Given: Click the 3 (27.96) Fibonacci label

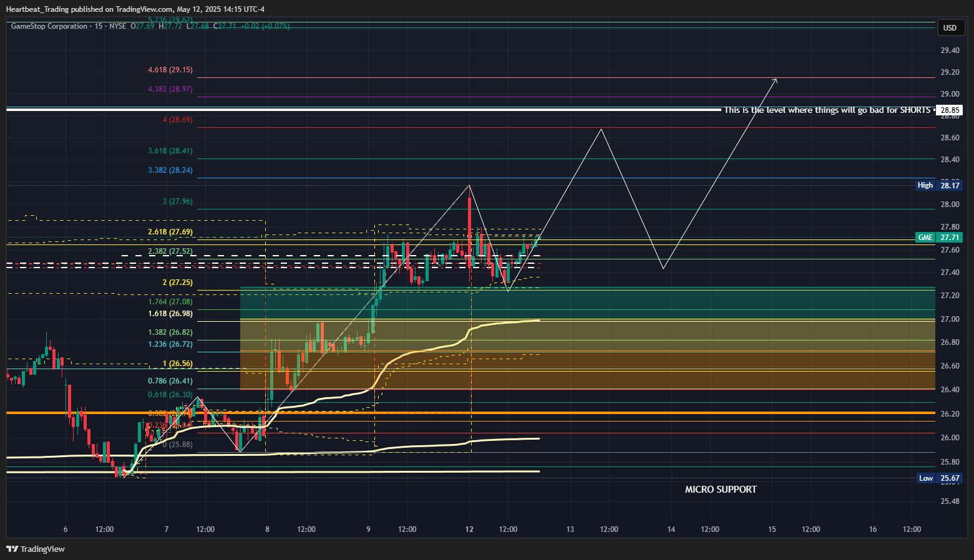Looking at the screenshot, I should click(x=178, y=201).
